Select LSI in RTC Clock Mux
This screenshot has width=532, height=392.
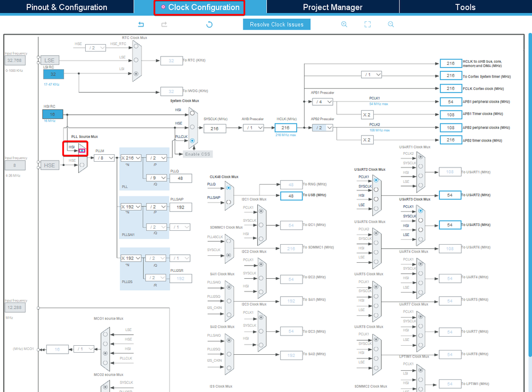tap(136, 73)
